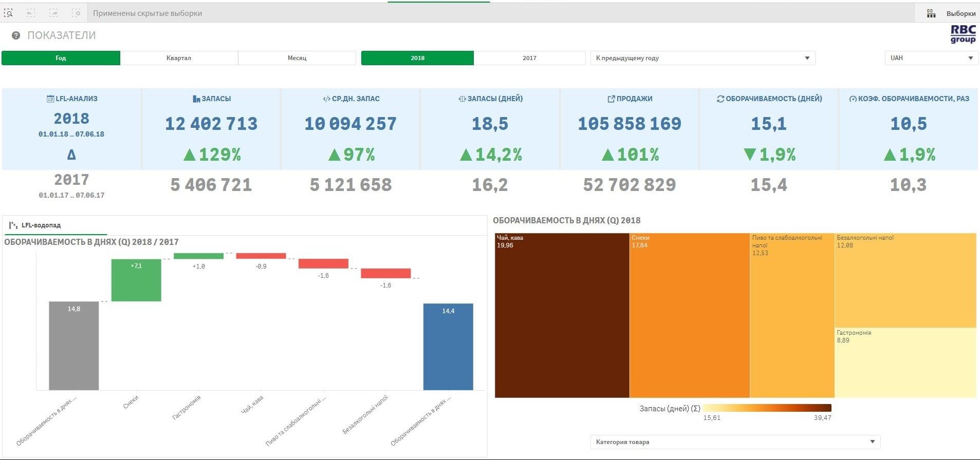Switch period to Месяц

pyautogui.click(x=297, y=58)
